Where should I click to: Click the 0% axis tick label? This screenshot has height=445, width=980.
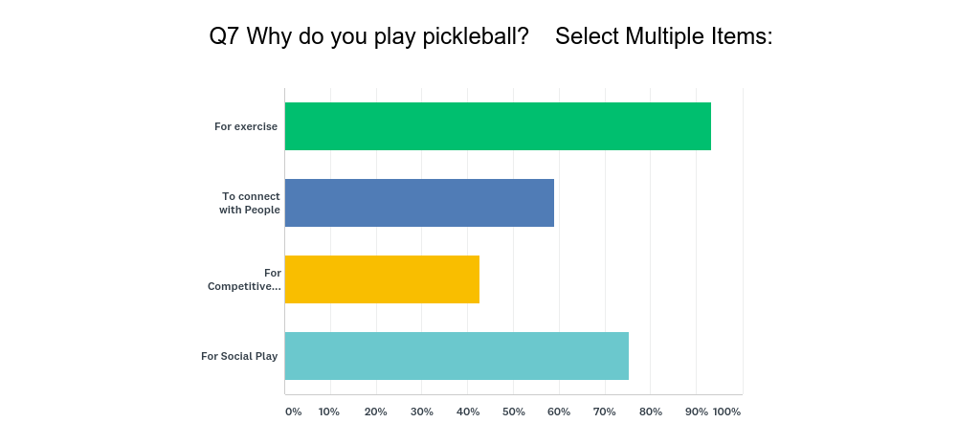click(294, 412)
